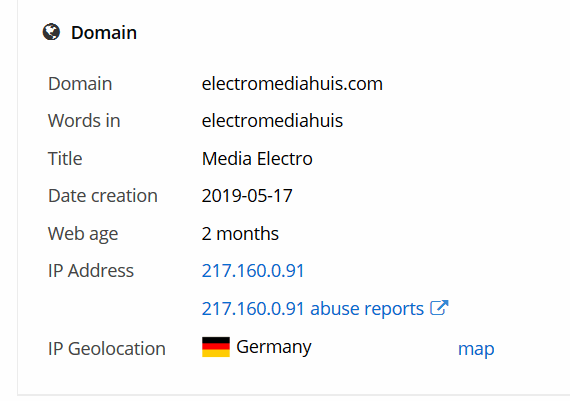Click the 2 months web age value

(x=240, y=233)
